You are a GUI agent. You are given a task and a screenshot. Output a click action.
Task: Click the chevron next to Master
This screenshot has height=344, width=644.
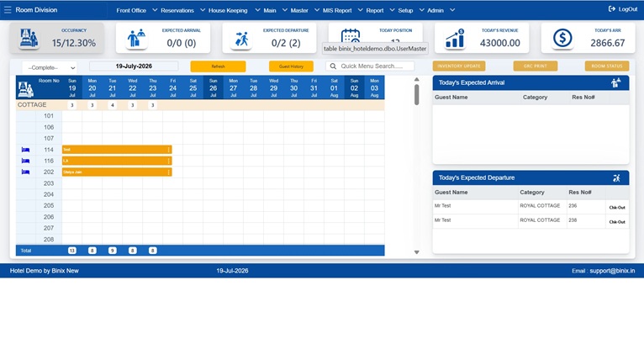click(317, 10)
